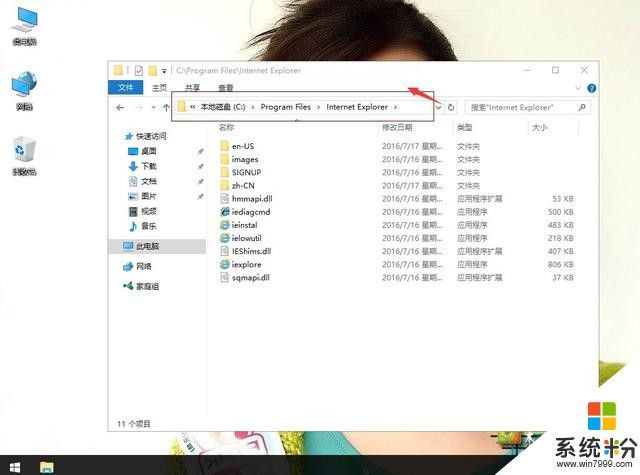
Task: Select the sqmapi.dll file icon
Action: (224, 277)
